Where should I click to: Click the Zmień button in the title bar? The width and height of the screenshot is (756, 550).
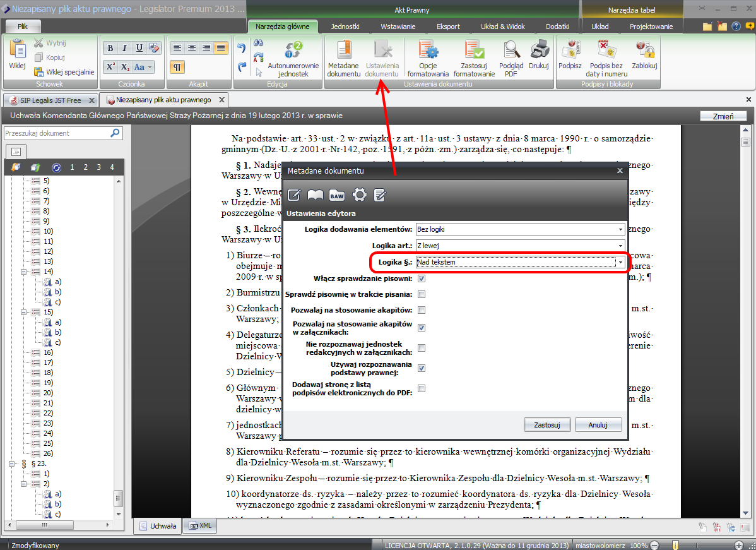723,116
